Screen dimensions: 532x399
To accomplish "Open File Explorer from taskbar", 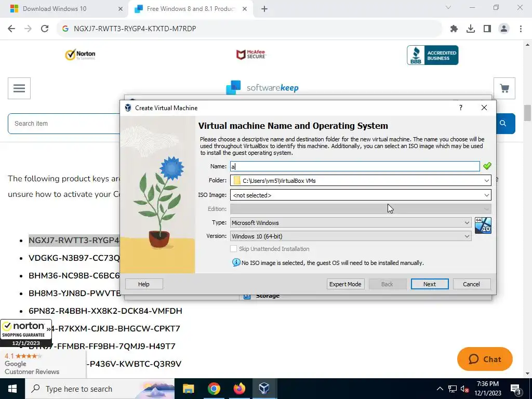I will pos(188,389).
